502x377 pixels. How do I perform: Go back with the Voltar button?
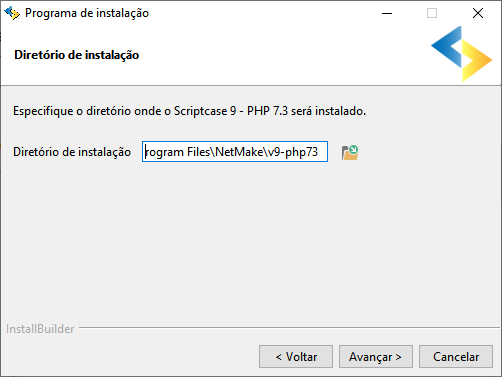[x=296, y=357]
